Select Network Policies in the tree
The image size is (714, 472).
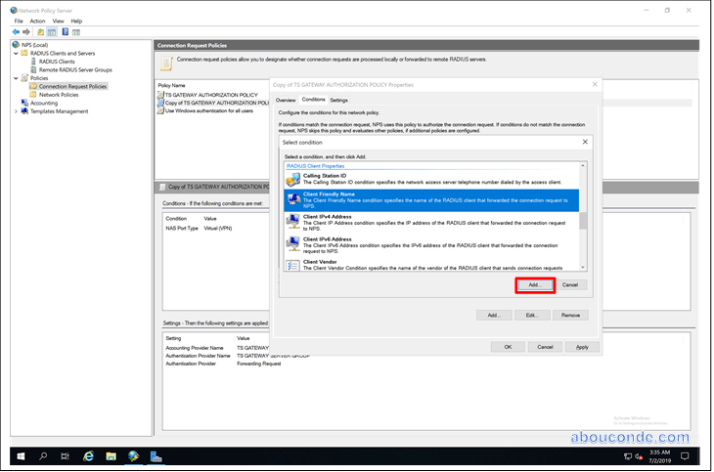click(x=58, y=94)
